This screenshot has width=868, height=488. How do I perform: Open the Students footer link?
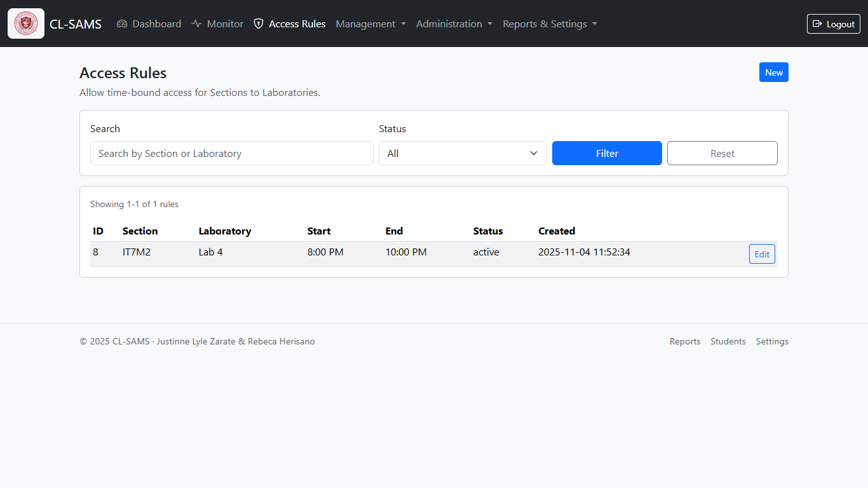(728, 341)
